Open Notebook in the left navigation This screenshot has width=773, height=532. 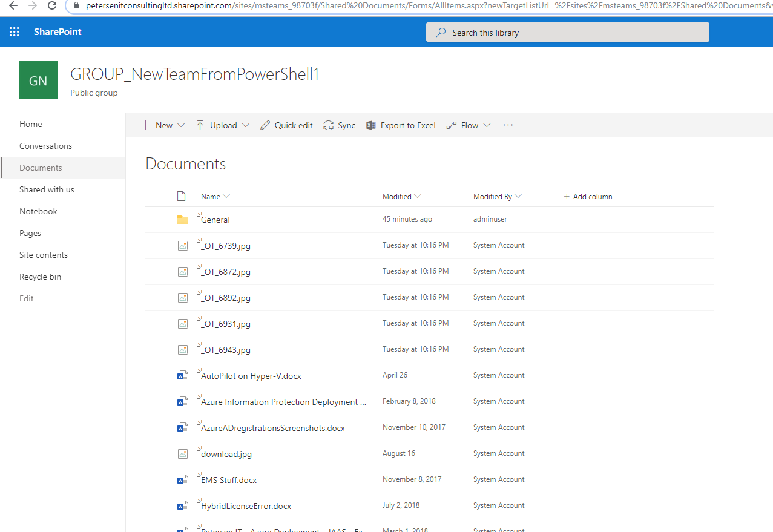[x=38, y=211]
